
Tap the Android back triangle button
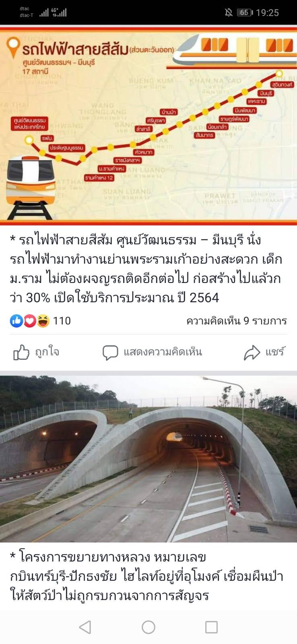pos(85,627)
